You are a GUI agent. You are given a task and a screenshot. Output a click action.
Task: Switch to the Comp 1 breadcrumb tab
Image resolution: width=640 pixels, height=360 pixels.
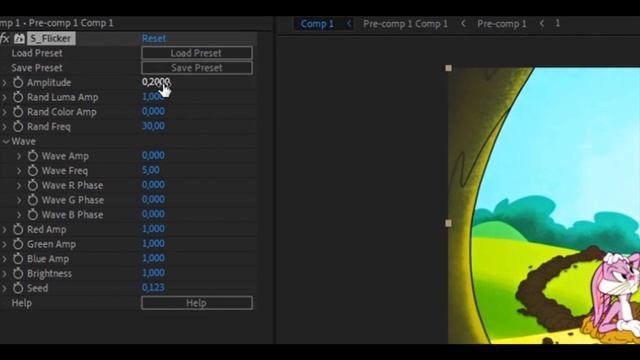[x=317, y=24]
